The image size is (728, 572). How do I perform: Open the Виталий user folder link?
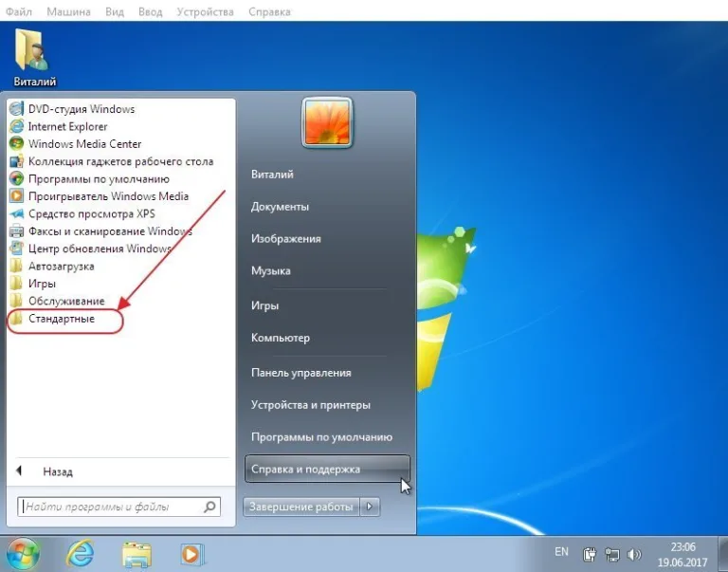pos(272,175)
